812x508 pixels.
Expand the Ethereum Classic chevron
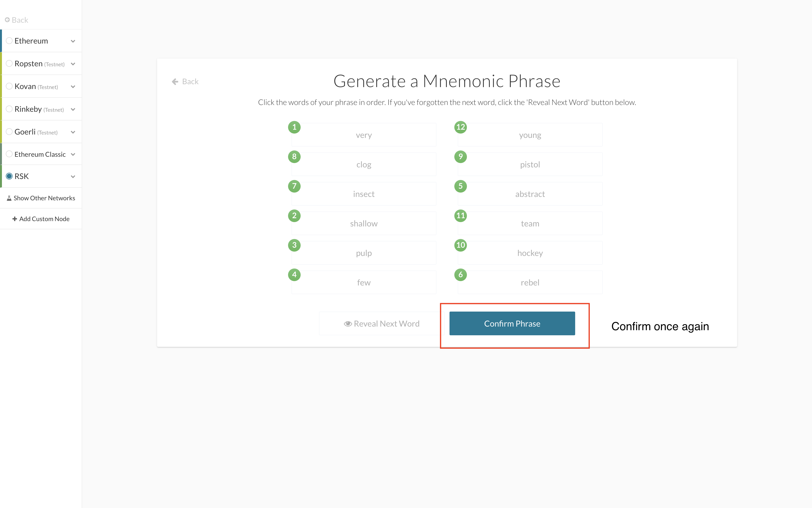(73, 155)
